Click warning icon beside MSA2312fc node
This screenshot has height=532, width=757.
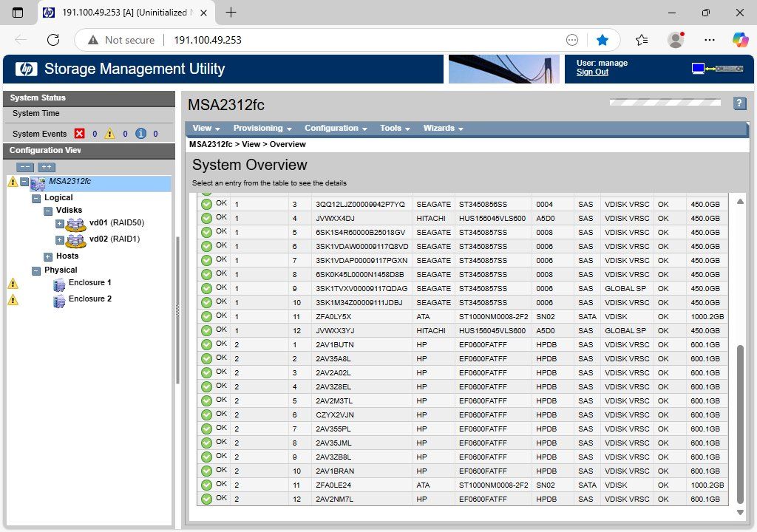(x=13, y=182)
